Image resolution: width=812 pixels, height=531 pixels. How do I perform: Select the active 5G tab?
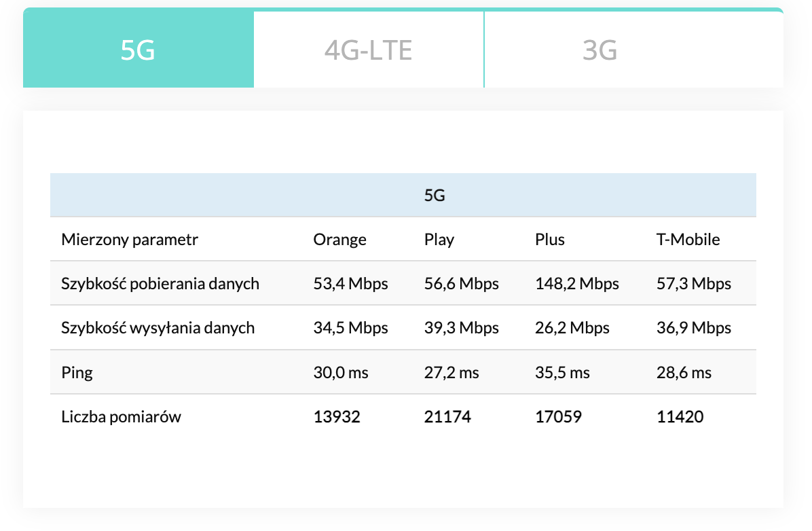pyautogui.click(x=139, y=50)
